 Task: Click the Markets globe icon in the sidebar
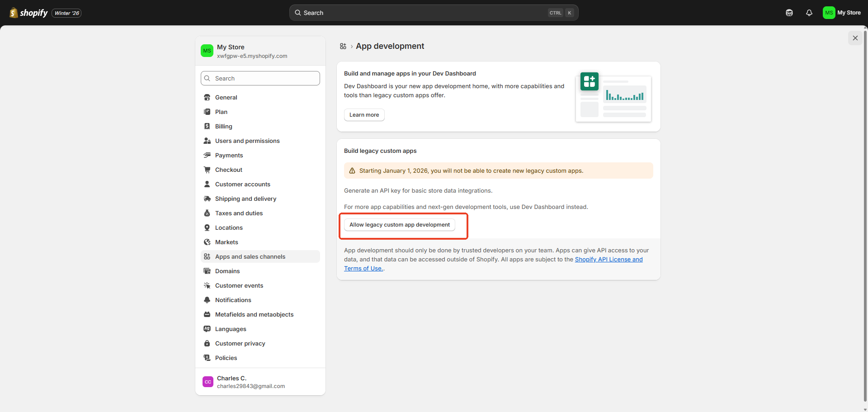point(207,242)
